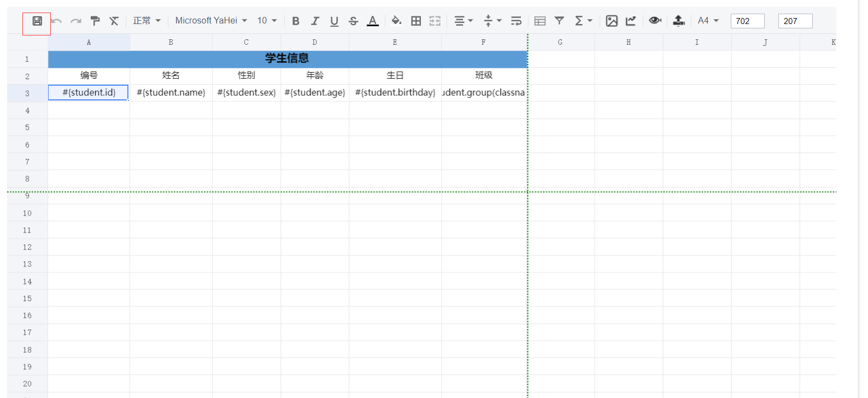Select column E header
The height and width of the screenshot is (398, 868).
coord(395,42)
